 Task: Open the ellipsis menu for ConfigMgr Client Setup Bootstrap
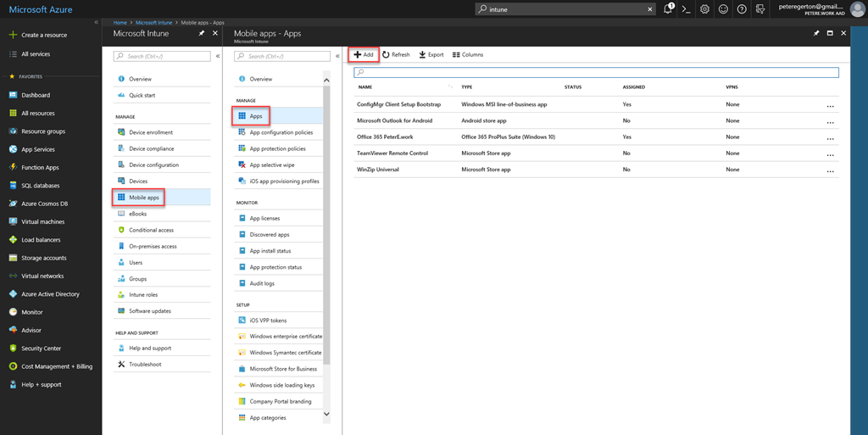[x=830, y=105]
